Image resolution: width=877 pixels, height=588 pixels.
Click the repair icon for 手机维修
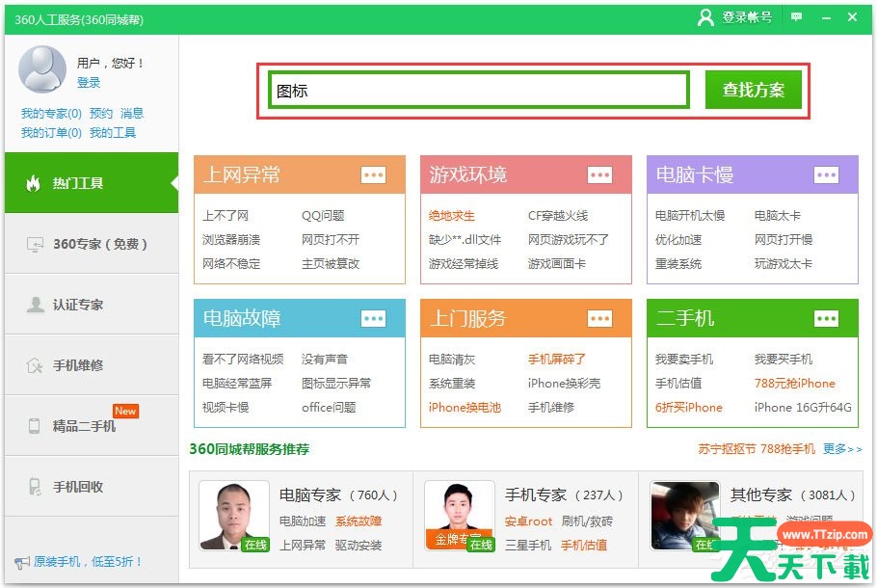tap(35, 365)
